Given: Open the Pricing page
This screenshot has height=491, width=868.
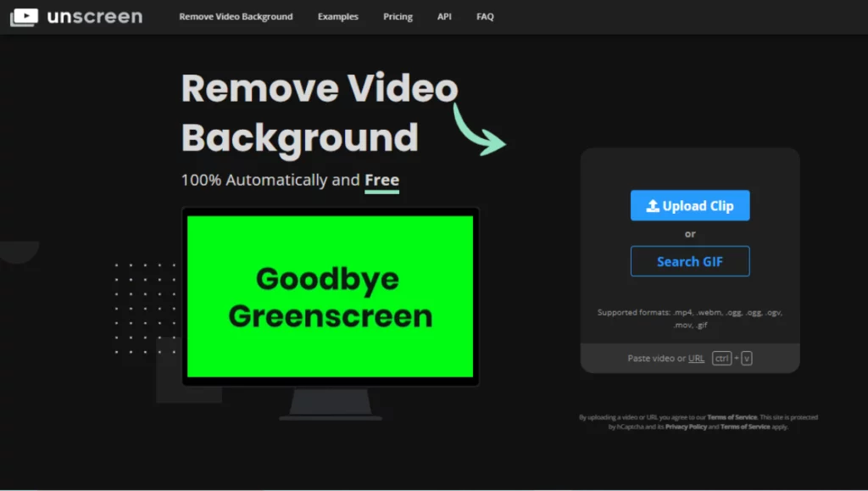Looking at the screenshot, I should [398, 17].
